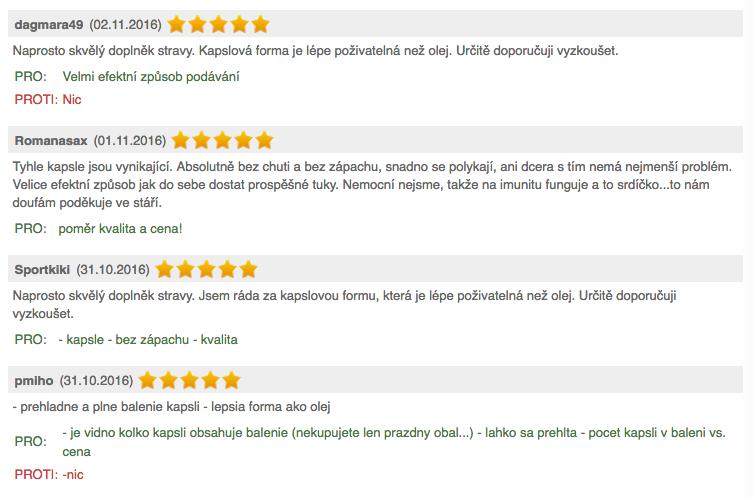Image resolution: width=754 pixels, height=497 pixels.
Task: Click the date 01.11.2016 in the review header
Action: tap(130, 141)
